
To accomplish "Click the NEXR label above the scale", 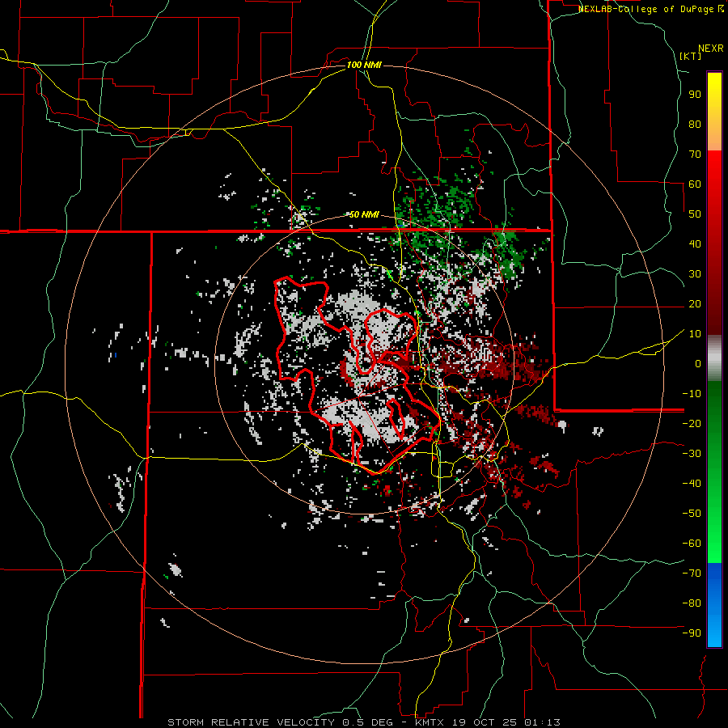I will click(711, 49).
